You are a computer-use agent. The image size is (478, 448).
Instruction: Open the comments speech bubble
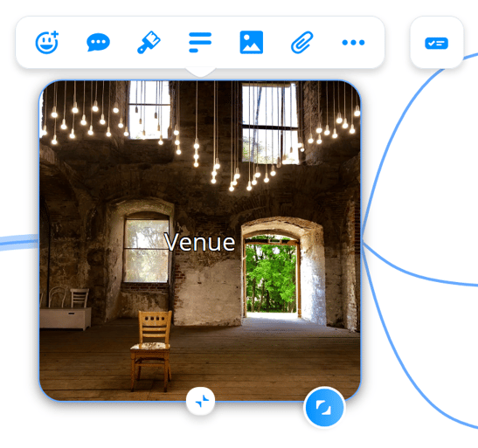[98, 42]
